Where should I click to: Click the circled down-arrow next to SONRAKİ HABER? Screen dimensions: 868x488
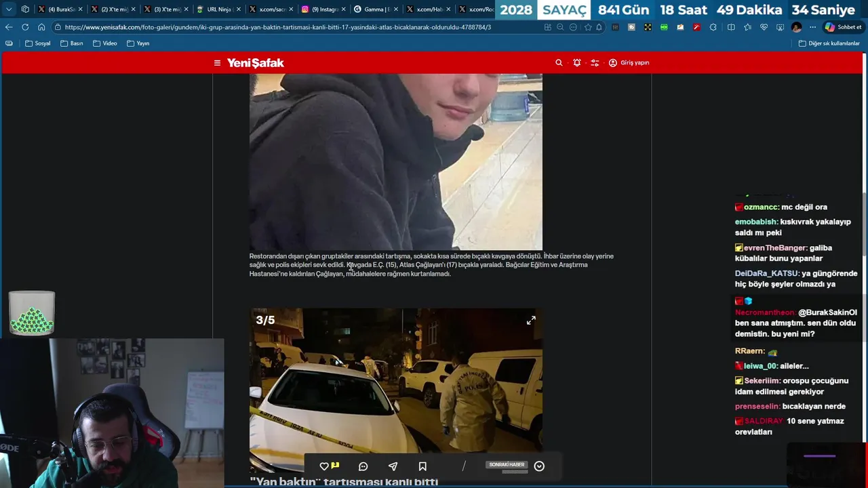539,466
